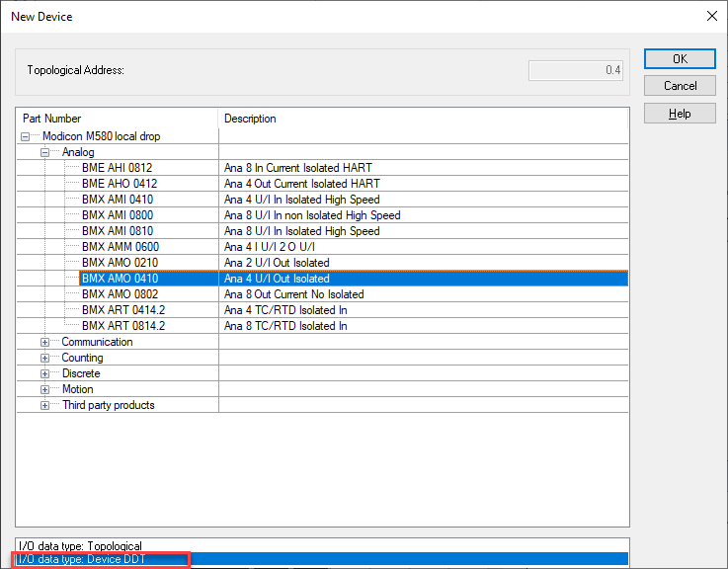
Task: Close the New Device window
Action: [712, 16]
